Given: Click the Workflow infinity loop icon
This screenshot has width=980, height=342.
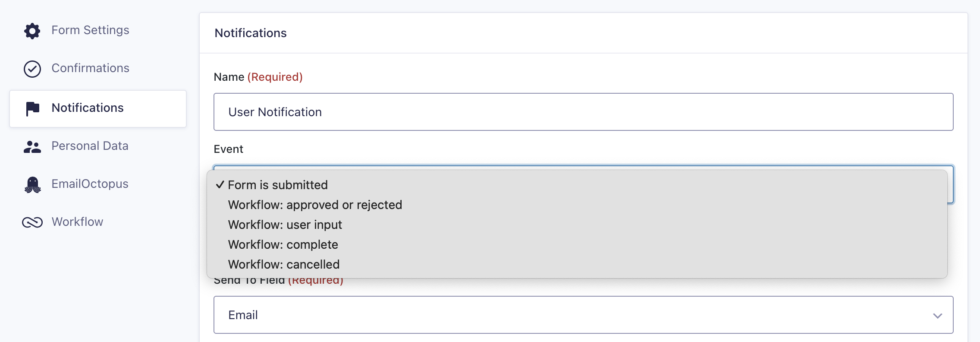Looking at the screenshot, I should tap(32, 222).
